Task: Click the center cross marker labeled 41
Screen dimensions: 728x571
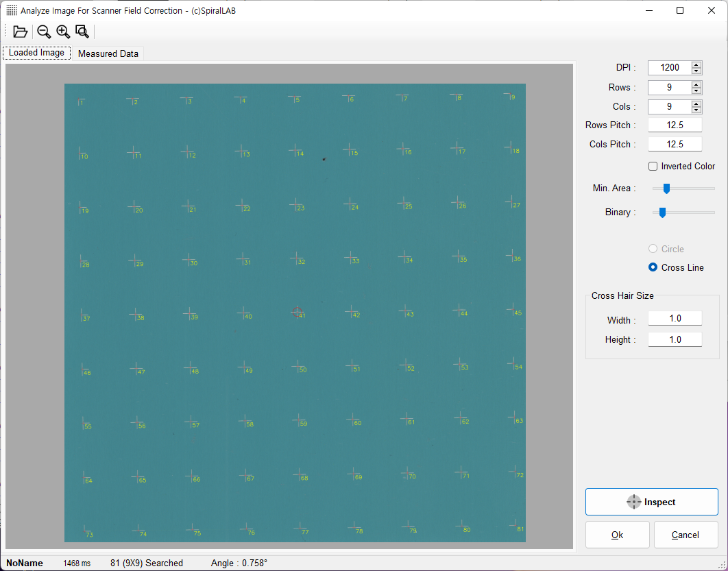Action: pyautogui.click(x=297, y=312)
